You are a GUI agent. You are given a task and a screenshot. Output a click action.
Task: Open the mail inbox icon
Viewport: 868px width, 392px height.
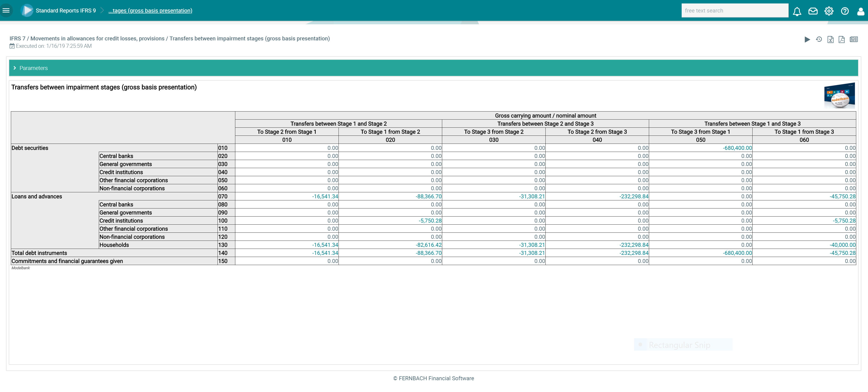click(x=813, y=11)
